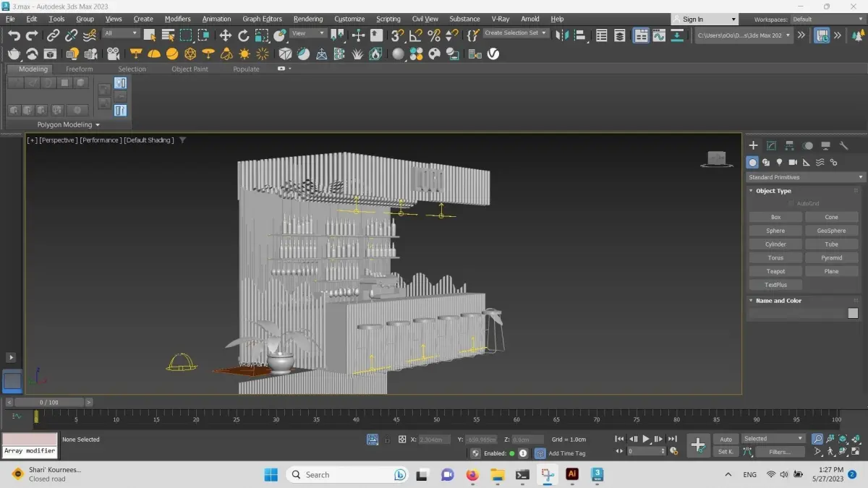Click the Mirror tool icon
This screenshot has width=868, height=488.
pyautogui.click(x=562, y=35)
